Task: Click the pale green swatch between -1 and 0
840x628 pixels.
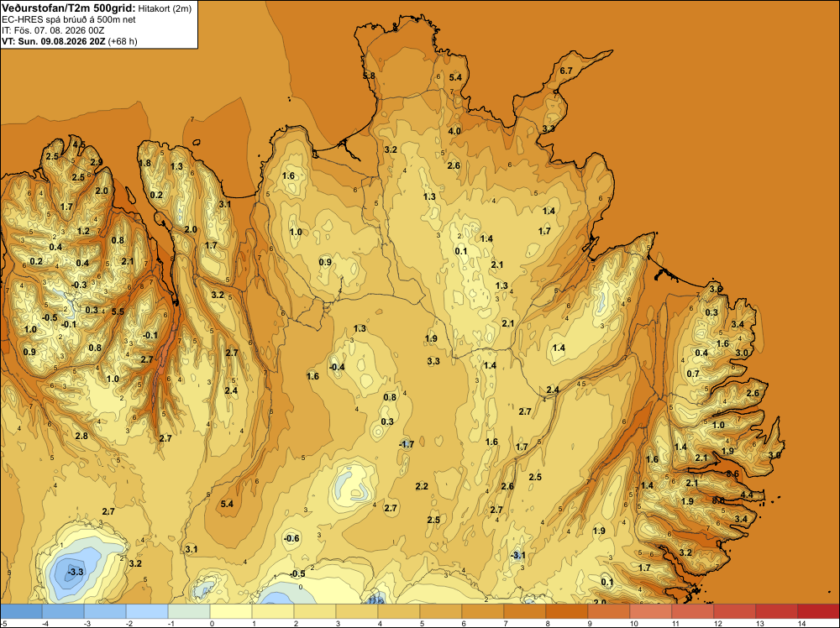Action: [x=188, y=611]
